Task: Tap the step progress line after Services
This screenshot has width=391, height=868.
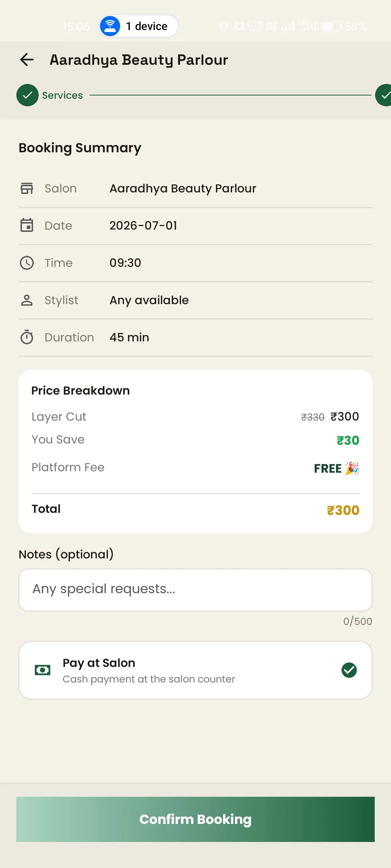Action: pyautogui.click(x=230, y=95)
